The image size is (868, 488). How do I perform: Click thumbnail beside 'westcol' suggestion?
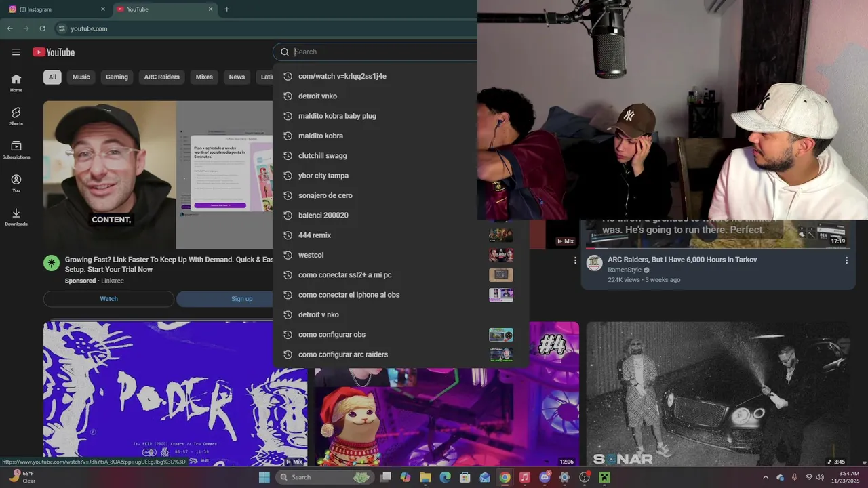501,255
